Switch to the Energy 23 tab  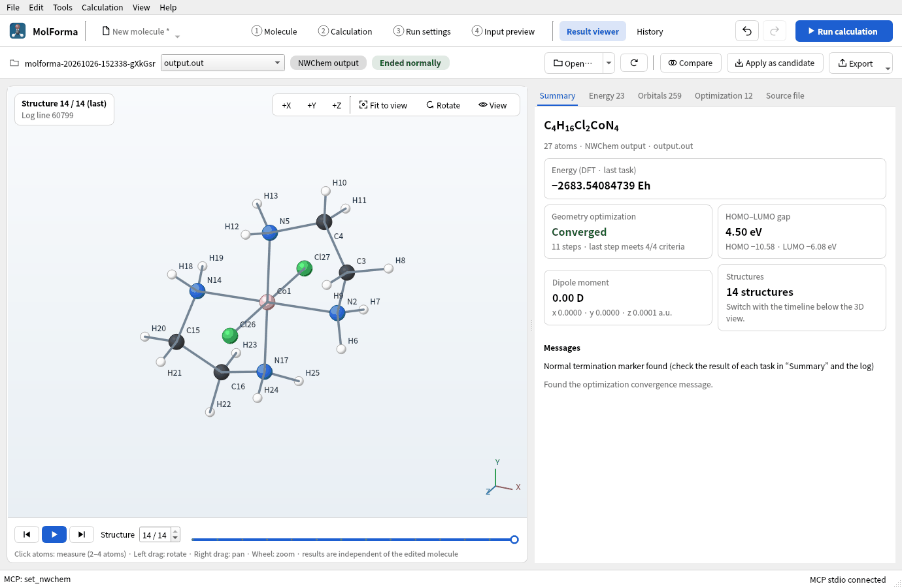point(607,95)
